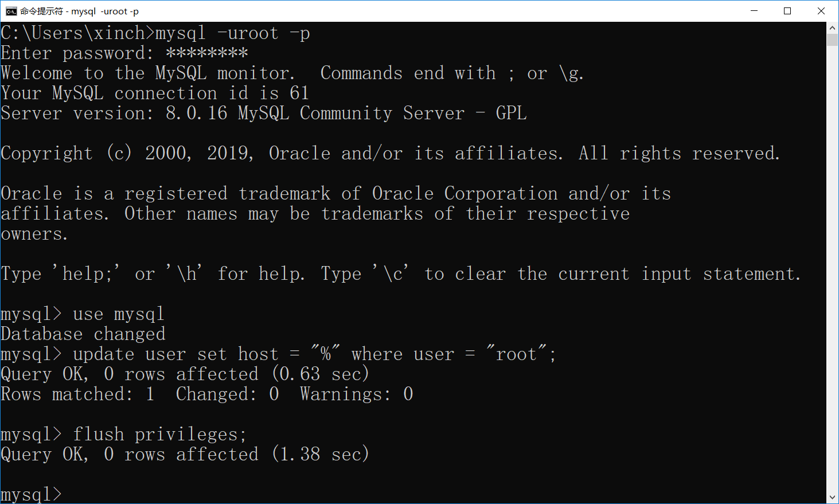Click 'Query OK' line showing 1.38 sec
This screenshot has height=504, width=839.
pyautogui.click(x=185, y=454)
